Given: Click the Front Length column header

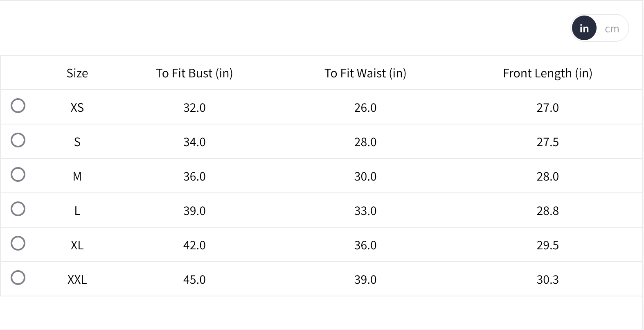Looking at the screenshot, I should pos(547,73).
